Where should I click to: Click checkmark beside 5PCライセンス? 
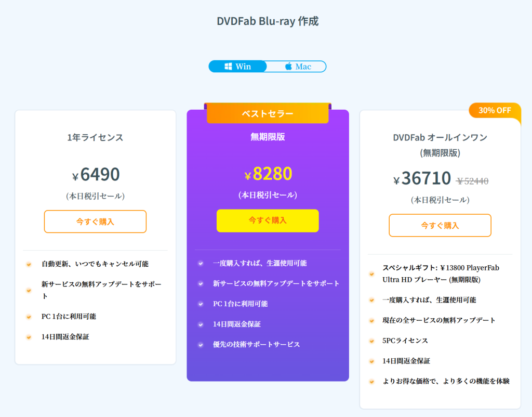point(372,341)
